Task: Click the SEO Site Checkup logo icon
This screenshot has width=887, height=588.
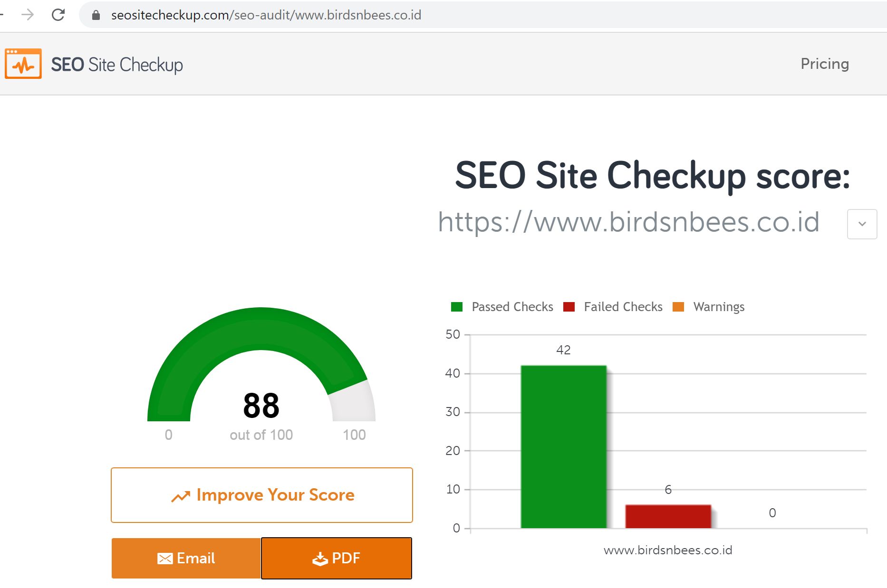Action: coord(23,64)
